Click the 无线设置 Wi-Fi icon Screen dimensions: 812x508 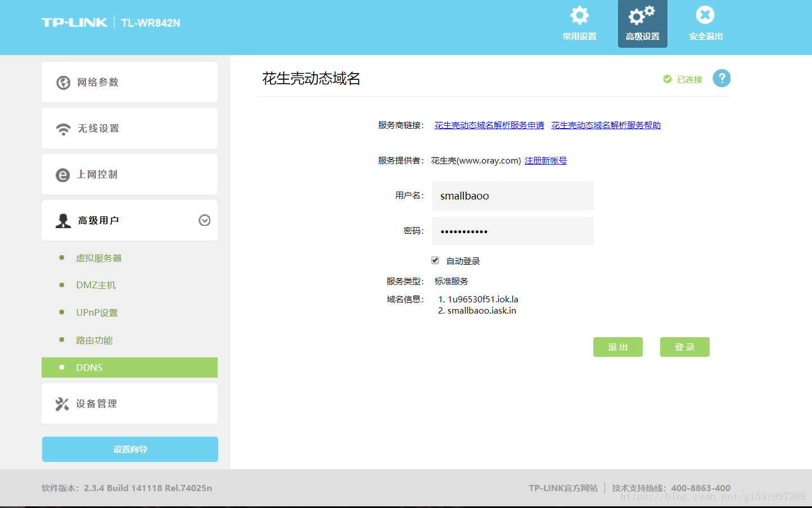tap(63, 129)
